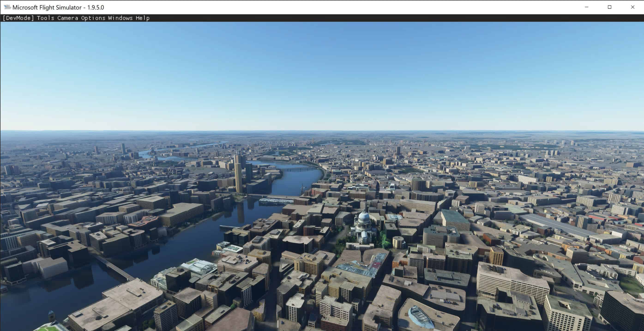Restore down the simulator window
This screenshot has height=331, width=644.
pyautogui.click(x=610, y=7)
